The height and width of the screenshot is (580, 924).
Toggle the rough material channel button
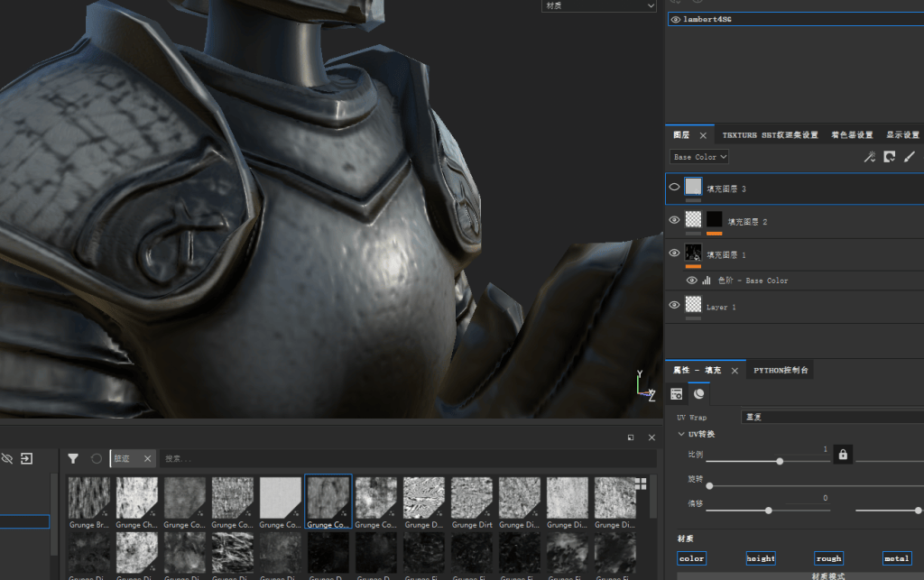(x=828, y=558)
